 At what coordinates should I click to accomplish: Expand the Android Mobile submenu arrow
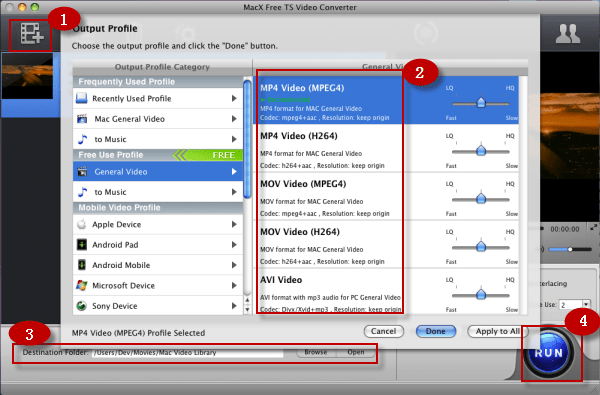(234, 265)
